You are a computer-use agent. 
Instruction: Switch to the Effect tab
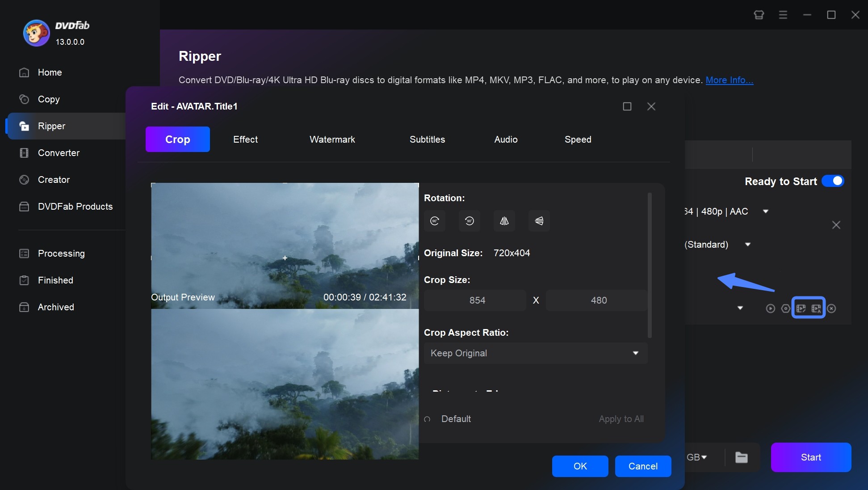[x=246, y=139]
